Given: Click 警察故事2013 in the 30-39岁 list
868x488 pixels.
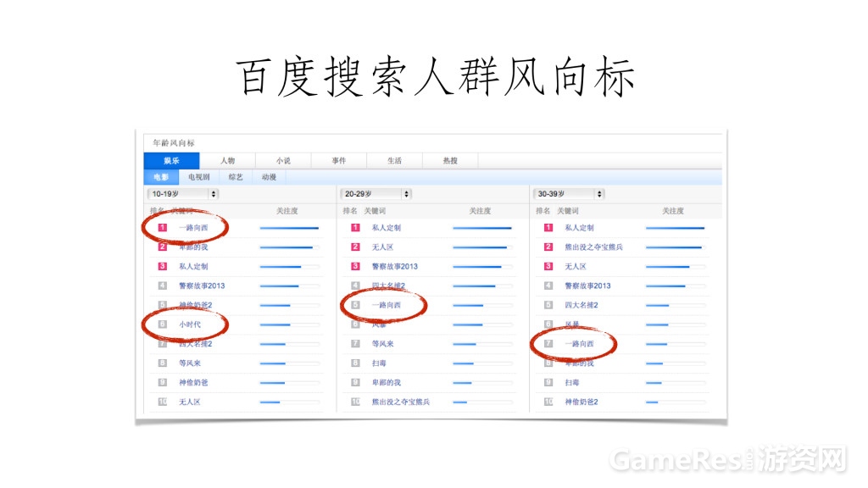Looking at the screenshot, I should coord(587,286).
